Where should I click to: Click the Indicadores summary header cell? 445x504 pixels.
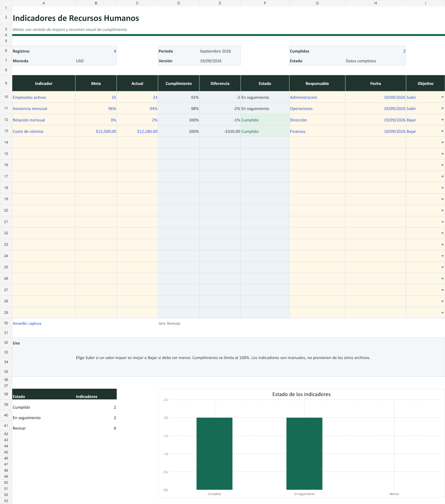[x=96, y=394]
